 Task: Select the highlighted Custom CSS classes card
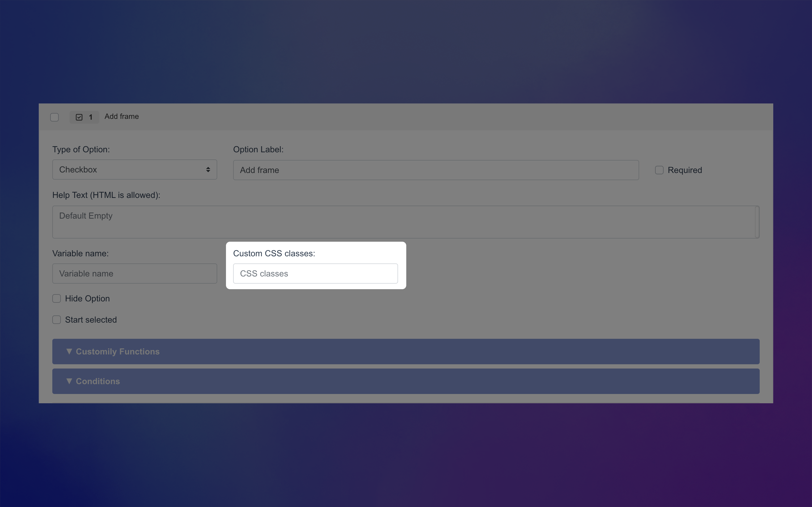pos(315,265)
